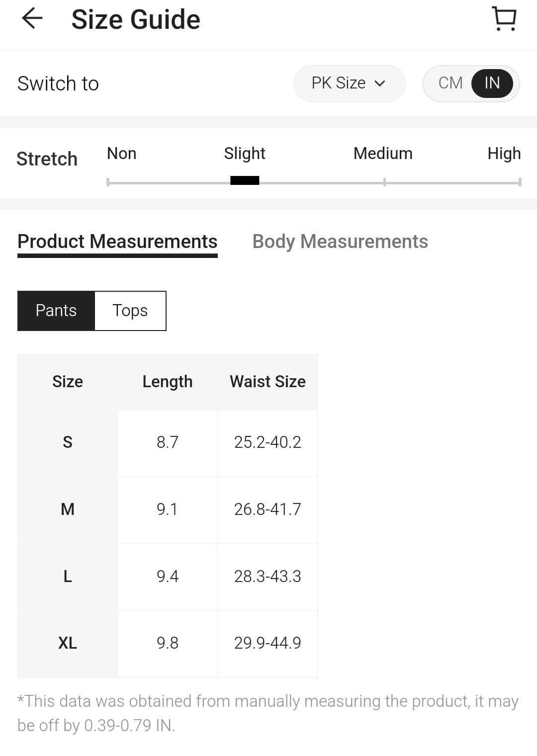537x756 pixels.
Task: Click the Slight stretch marker on slider
Action: [245, 181]
